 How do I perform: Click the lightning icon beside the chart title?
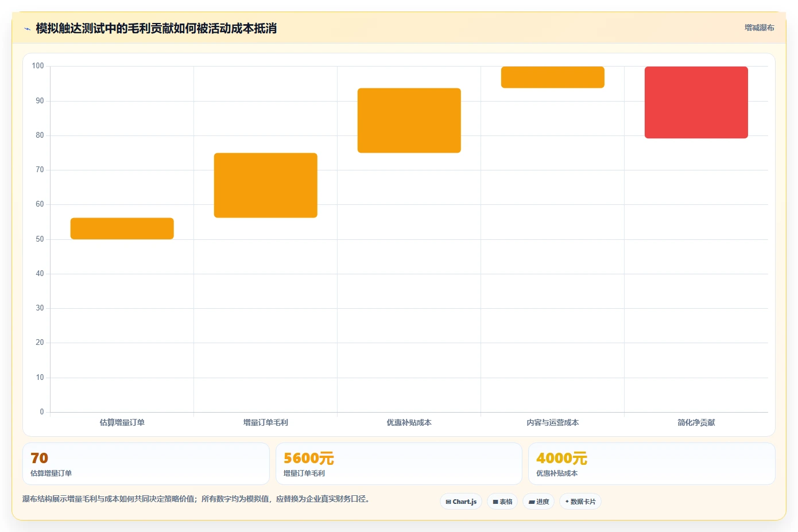(27, 29)
